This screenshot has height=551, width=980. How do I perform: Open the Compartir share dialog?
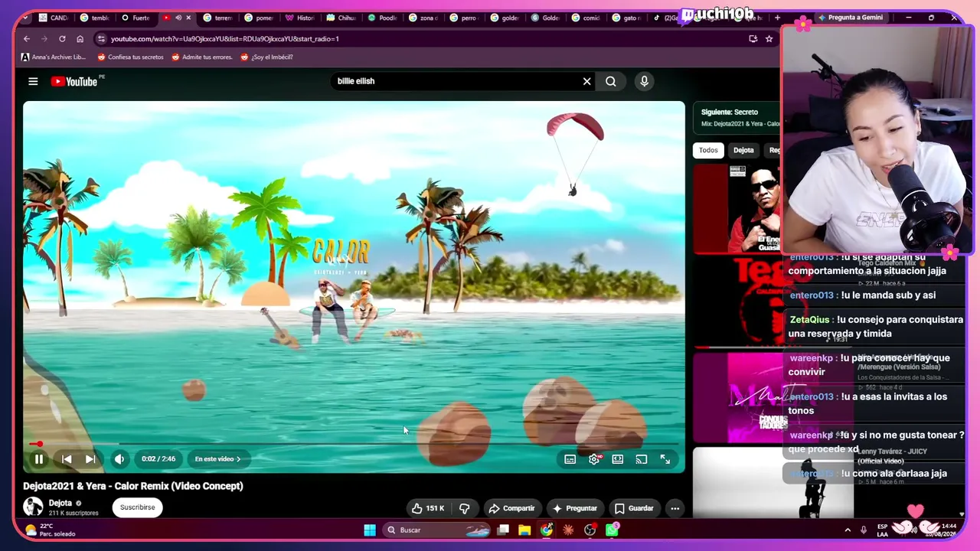coord(511,508)
